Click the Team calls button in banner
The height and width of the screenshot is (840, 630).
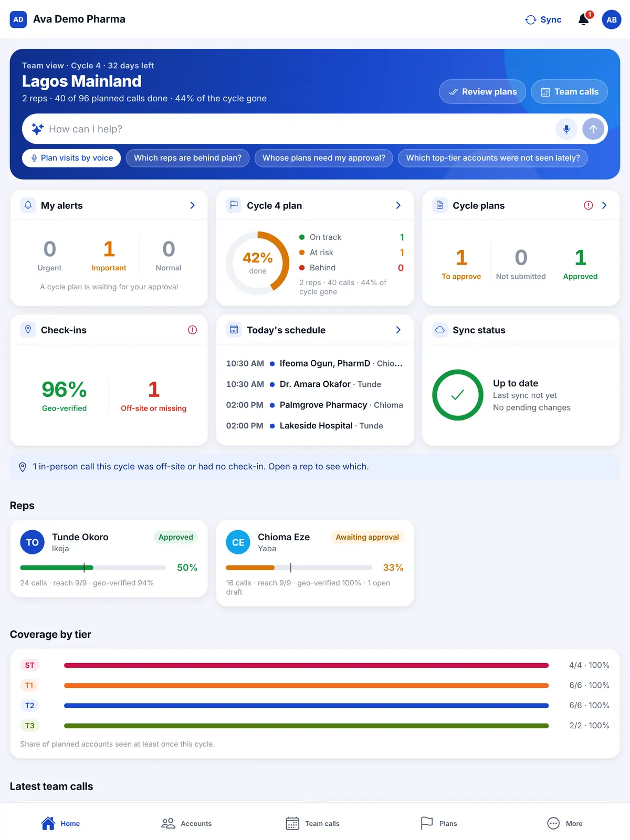[x=570, y=92]
